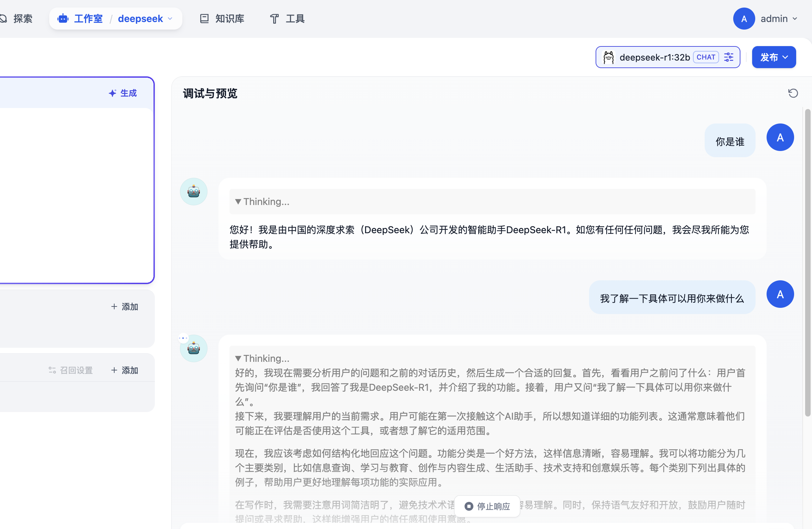The height and width of the screenshot is (529, 812).
Task: Click the retrieval settings icon beside 召回设置
Action: coord(52,370)
